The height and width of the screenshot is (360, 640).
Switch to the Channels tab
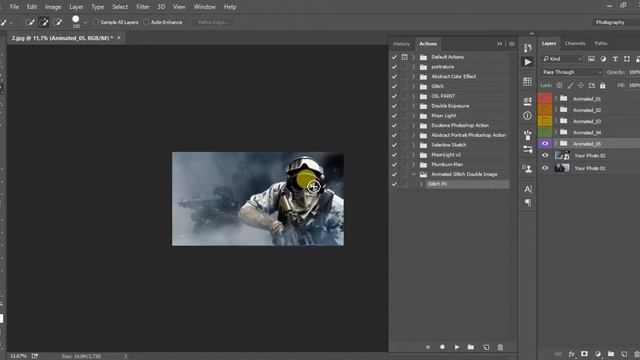click(x=575, y=43)
